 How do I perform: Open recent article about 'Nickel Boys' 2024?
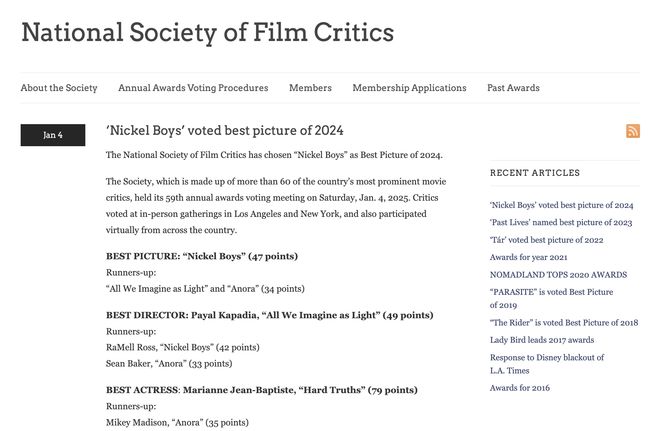(561, 205)
